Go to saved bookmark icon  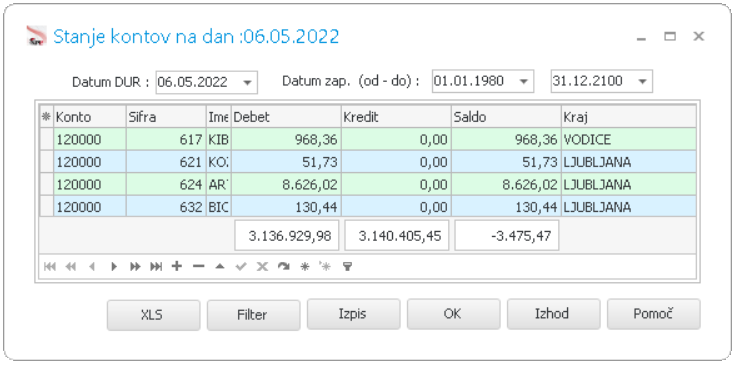pyautogui.click(x=325, y=267)
